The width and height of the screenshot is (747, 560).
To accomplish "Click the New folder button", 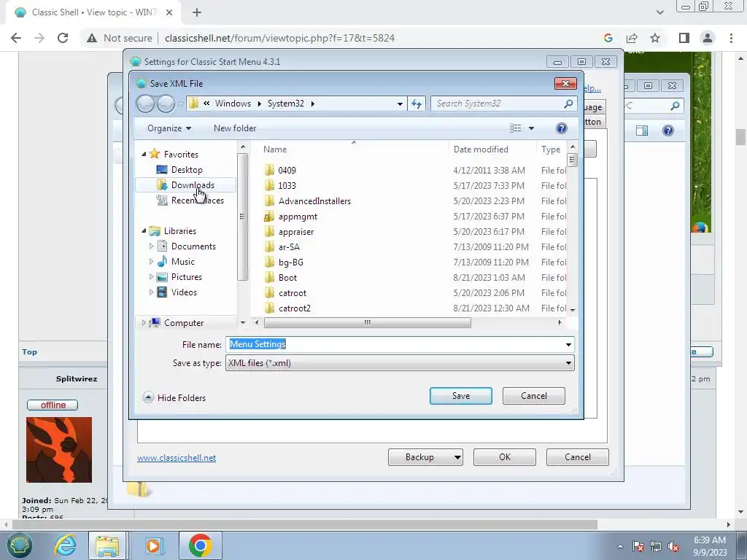I will pyautogui.click(x=235, y=128).
